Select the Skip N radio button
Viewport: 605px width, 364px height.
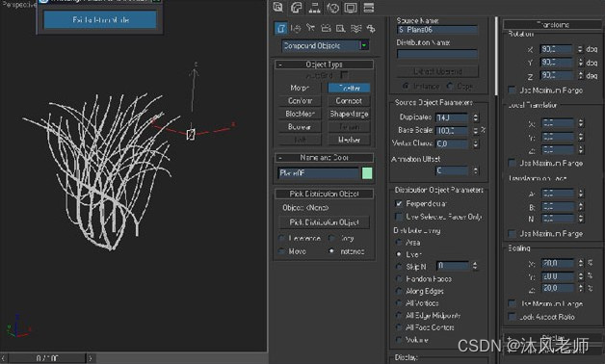coord(399,267)
